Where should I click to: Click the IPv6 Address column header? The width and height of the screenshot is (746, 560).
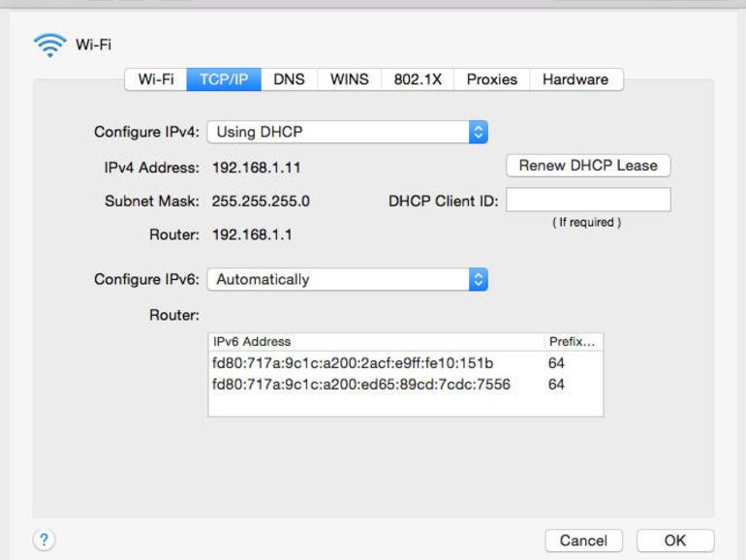click(376, 342)
